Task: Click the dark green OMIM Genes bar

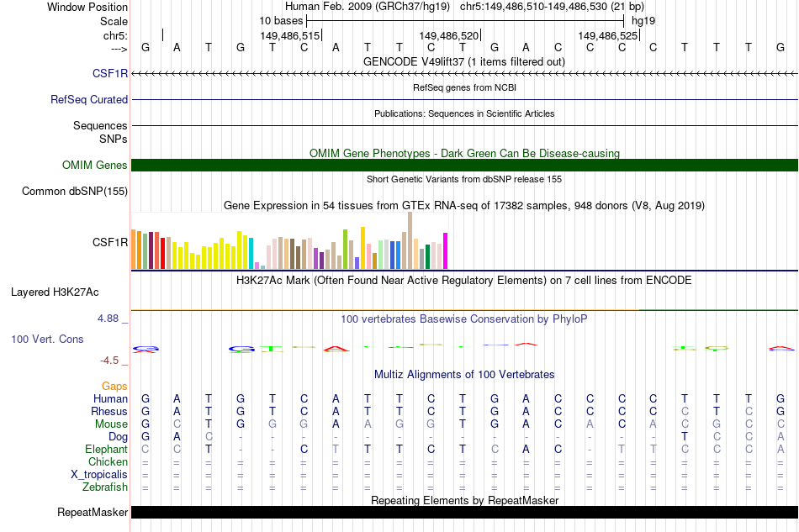Action: point(464,165)
